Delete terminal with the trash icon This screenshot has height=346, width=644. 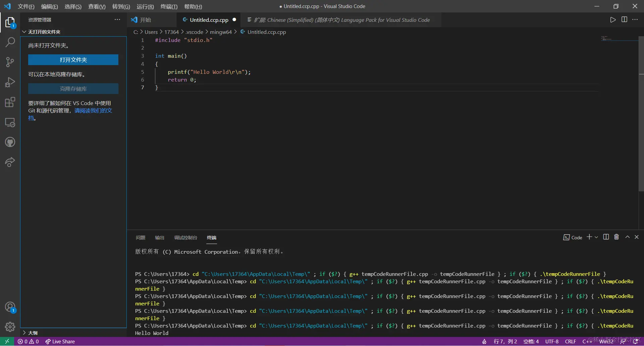(616, 237)
